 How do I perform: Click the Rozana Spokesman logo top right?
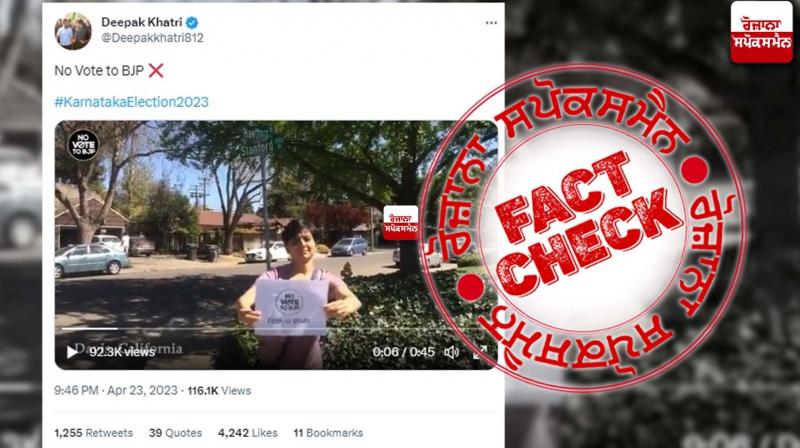(x=761, y=32)
